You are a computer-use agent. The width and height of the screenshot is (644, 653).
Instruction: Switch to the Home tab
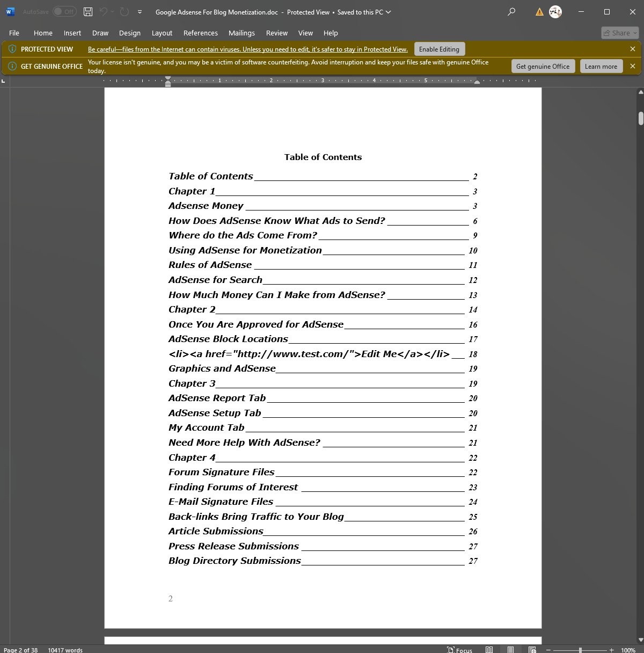[x=43, y=33]
